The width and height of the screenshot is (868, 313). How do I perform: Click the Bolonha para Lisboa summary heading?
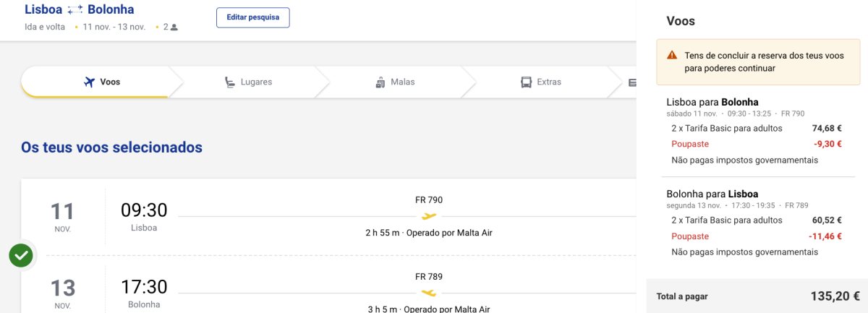(x=712, y=194)
